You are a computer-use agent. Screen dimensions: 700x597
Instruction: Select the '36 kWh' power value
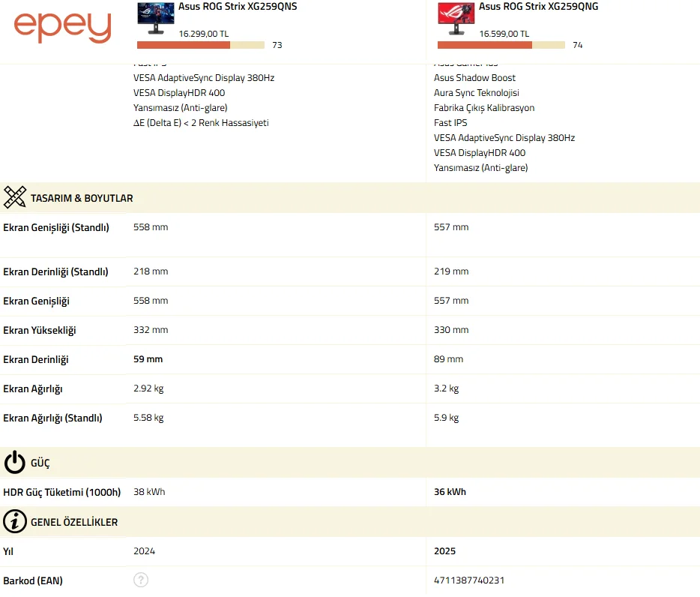[x=450, y=491]
